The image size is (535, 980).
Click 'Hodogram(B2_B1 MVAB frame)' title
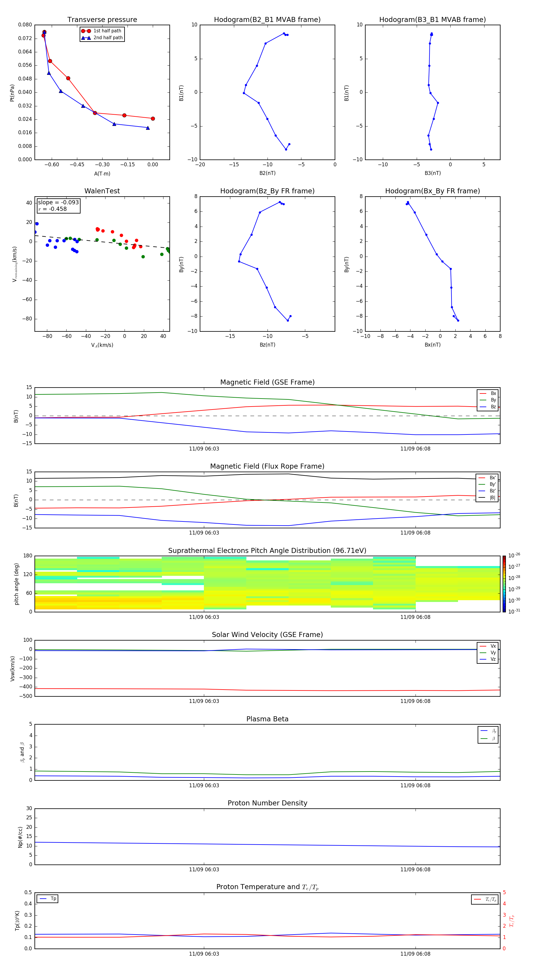(267, 19)
